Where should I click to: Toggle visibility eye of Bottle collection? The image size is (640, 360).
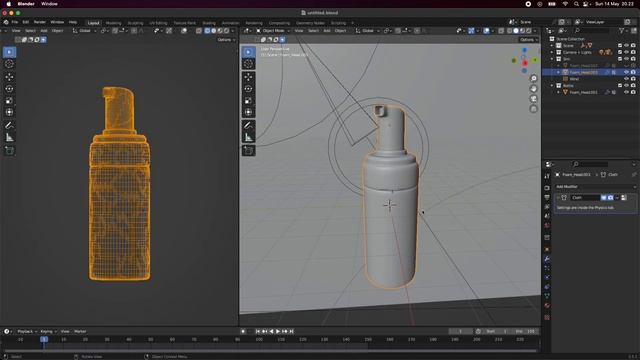[x=627, y=85]
